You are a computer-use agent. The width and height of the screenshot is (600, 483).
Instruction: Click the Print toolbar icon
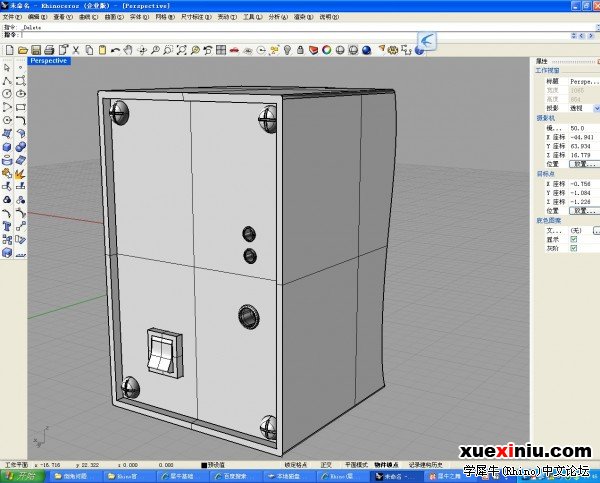pyautogui.click(x=49, y=50)
